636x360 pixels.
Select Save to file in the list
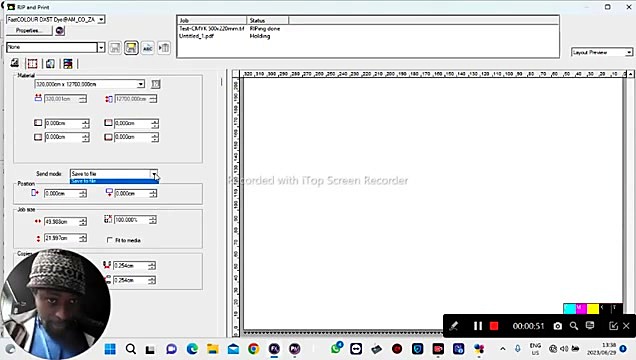coord(114,181)
